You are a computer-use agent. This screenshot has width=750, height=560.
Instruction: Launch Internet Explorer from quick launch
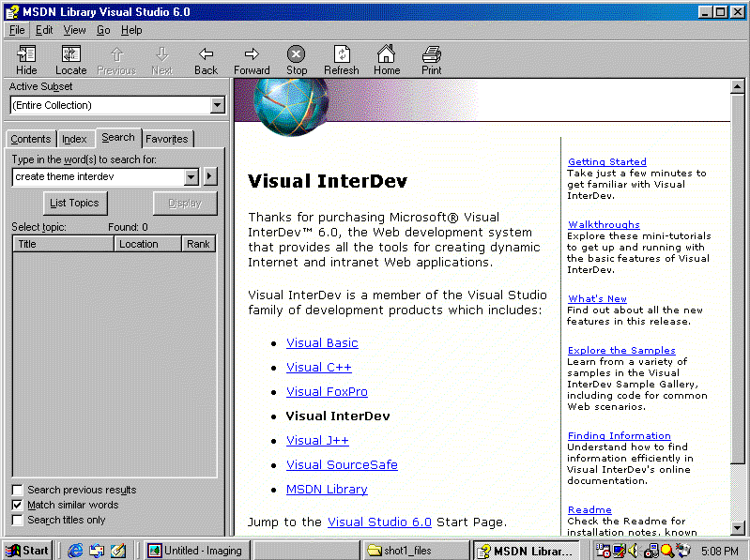tap(74, 551)
